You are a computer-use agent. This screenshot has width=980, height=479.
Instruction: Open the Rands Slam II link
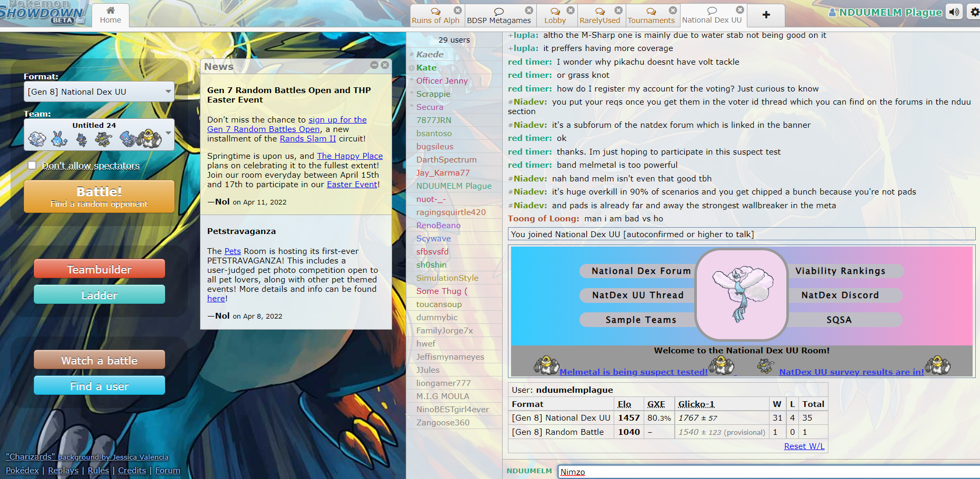tap(308, 138)
